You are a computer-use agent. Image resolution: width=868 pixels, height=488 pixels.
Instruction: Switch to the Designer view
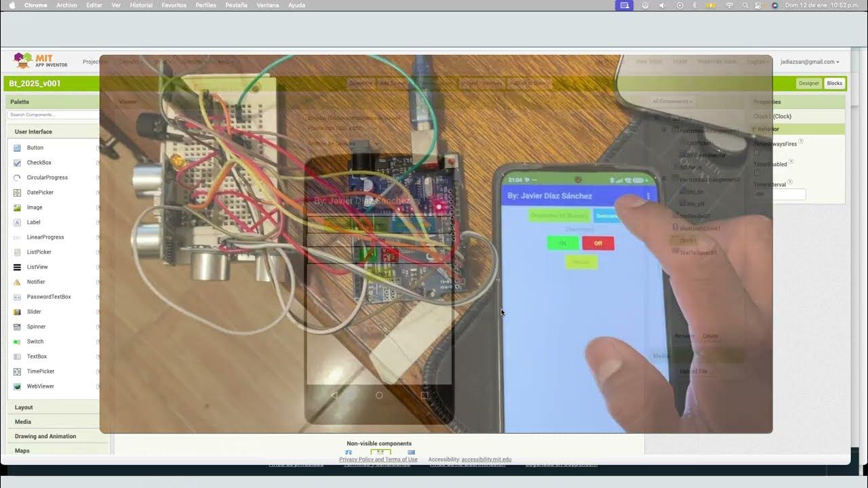(x=809, y=83)
